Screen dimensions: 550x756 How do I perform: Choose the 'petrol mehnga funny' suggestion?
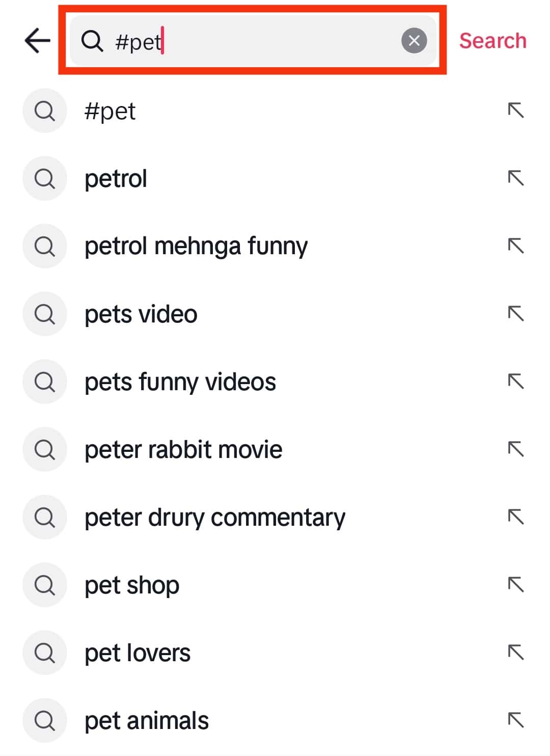(196, 246)
